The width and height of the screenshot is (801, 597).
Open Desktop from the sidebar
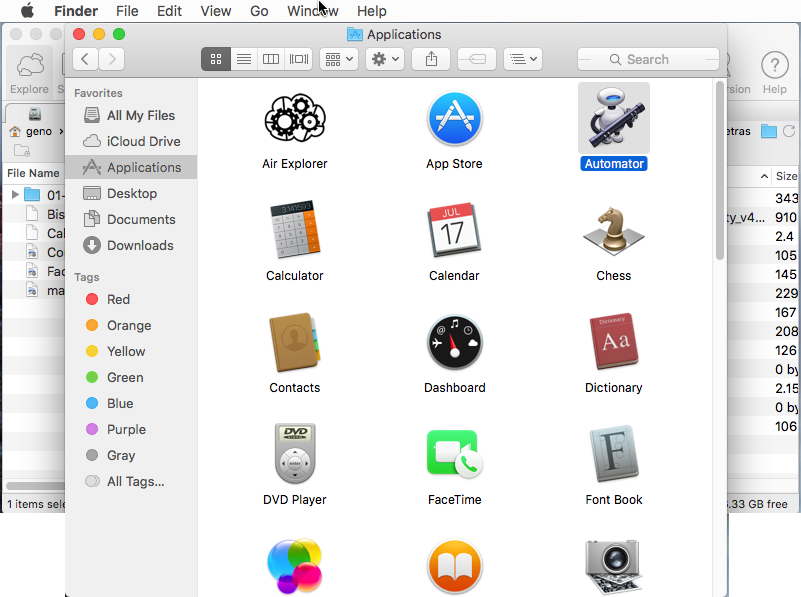click(131, 194)
